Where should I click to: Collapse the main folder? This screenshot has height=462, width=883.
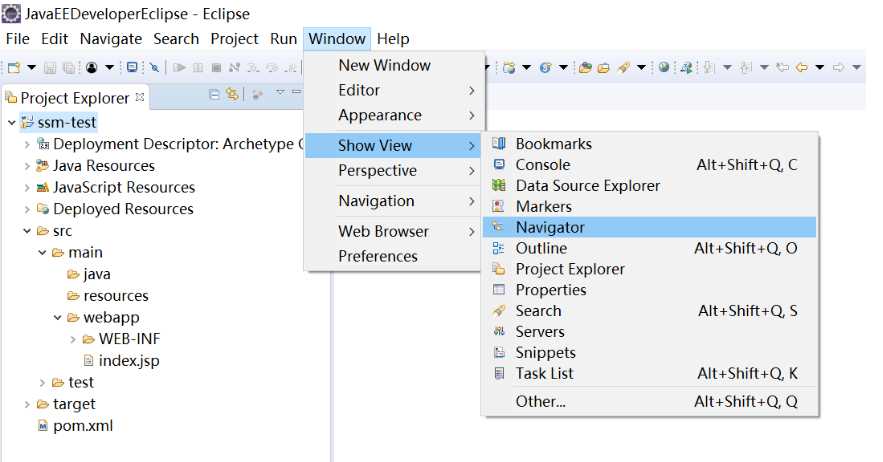(42, 253)
